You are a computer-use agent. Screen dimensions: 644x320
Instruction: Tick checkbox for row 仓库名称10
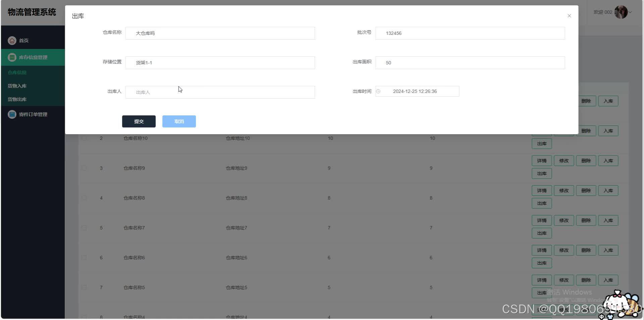coord(84,138)
